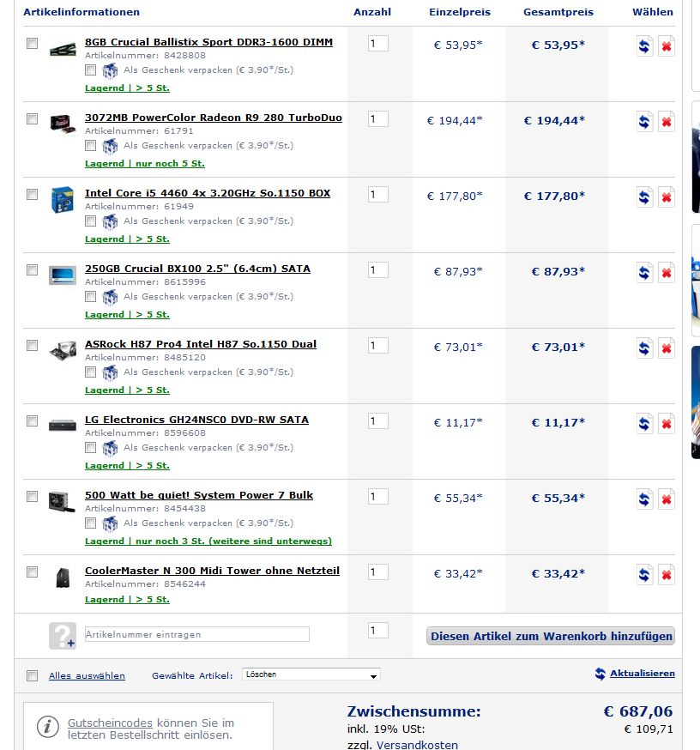Click gift wrap icon for Crucial BX100
This screenshot has width=700, height=750.
click(x=110, y=298)
